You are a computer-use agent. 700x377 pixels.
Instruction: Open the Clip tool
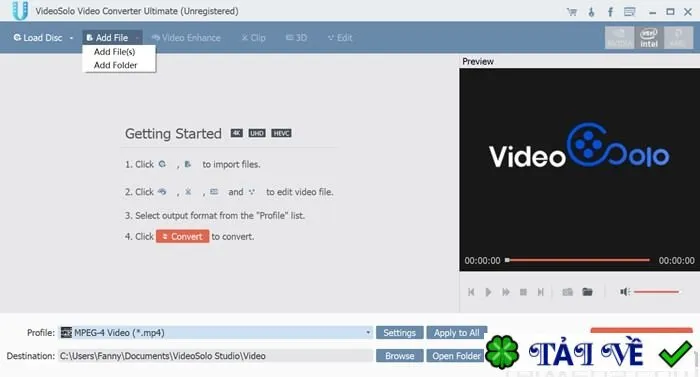(x=254, y=38)
